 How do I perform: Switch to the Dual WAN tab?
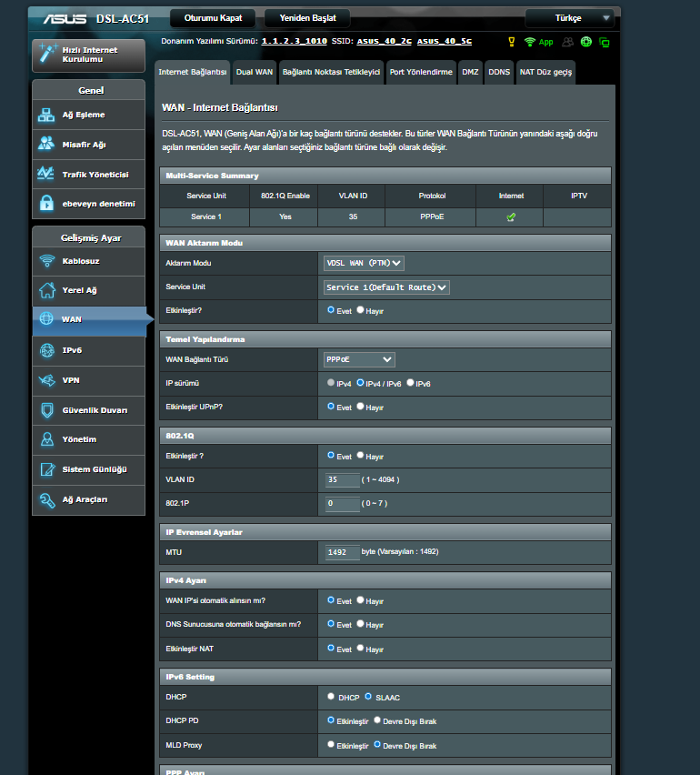tap(255, 72)
